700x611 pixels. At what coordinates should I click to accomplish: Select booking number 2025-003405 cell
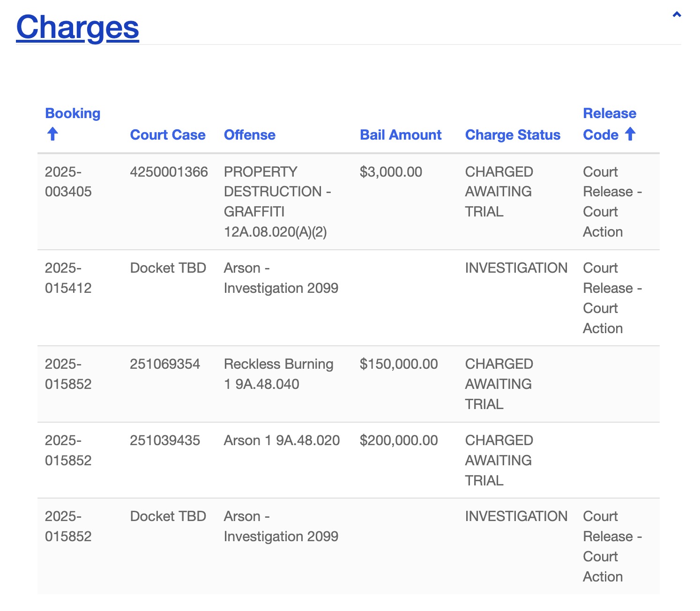click(68, 182)
